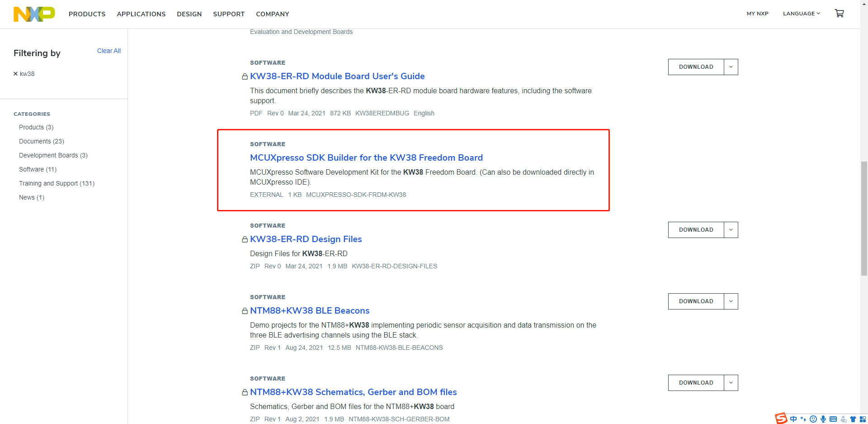This screenshot has width=868, height=424.
Task: Click 'MCUXPRESSO-SDK-FRDM-KW38' ID text
Action: pos(356,195)
